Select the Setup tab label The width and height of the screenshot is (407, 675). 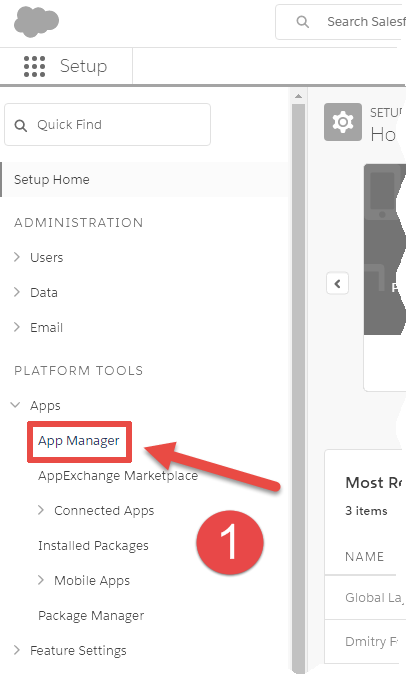(x=83, y=66)
